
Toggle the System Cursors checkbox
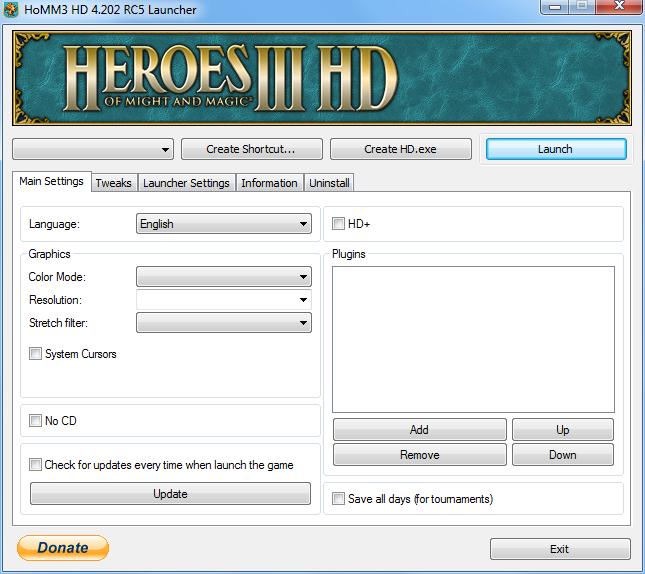36,354
